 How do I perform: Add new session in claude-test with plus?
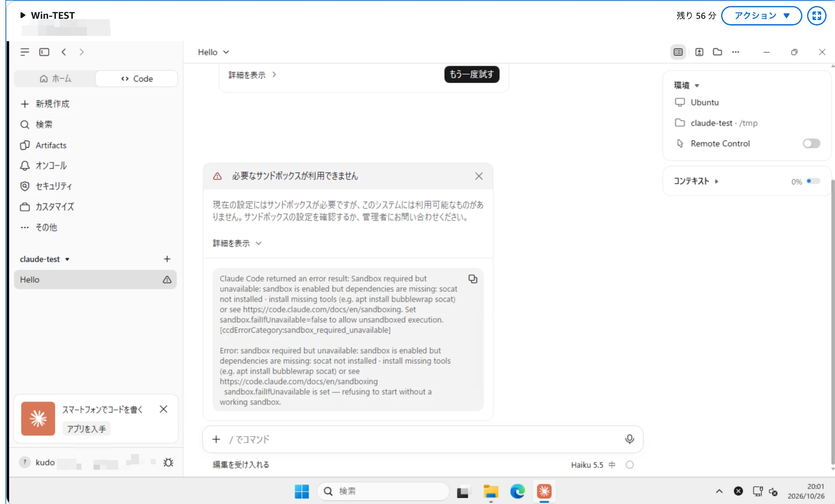(x=167, y=259)
